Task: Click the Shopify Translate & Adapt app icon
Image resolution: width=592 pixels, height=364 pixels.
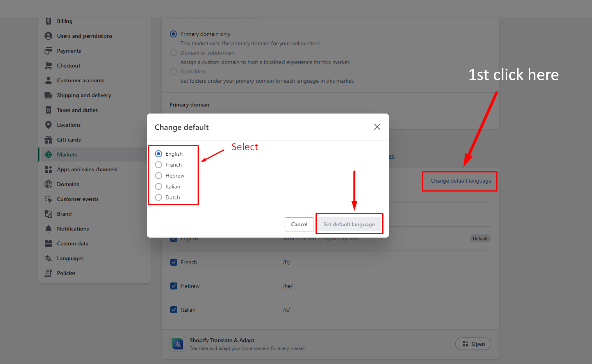Action: tap(177, 344)
